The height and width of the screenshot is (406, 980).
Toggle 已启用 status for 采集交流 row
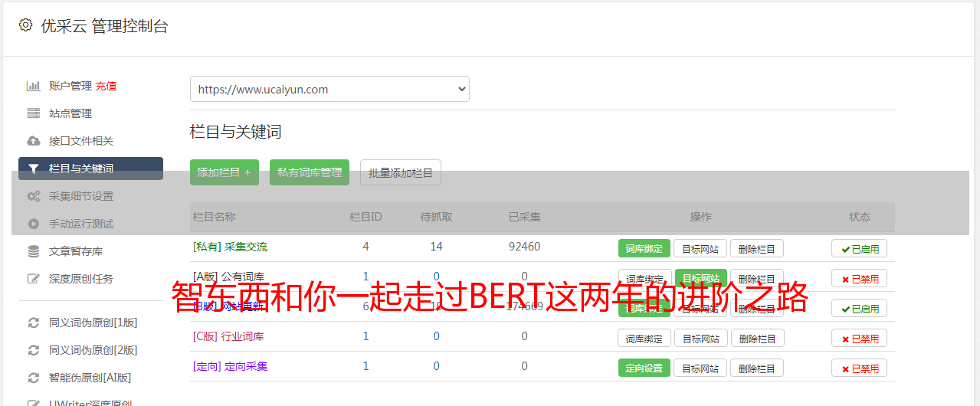(x=859, y=248)
